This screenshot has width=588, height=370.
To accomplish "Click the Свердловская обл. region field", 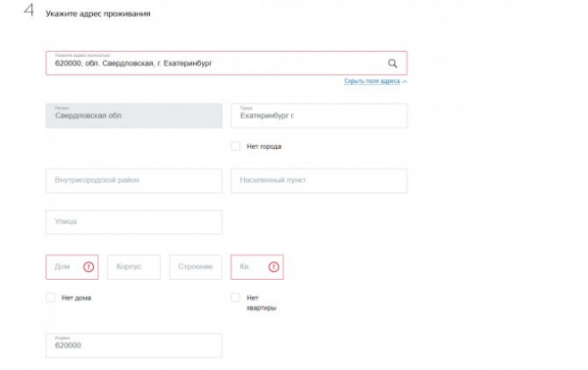I will click(134, 116).
